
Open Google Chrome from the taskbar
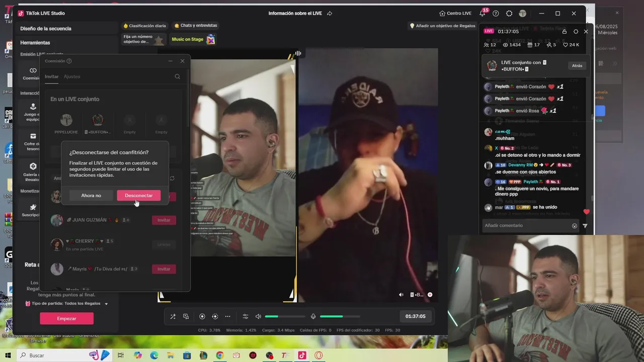(219, 355)
